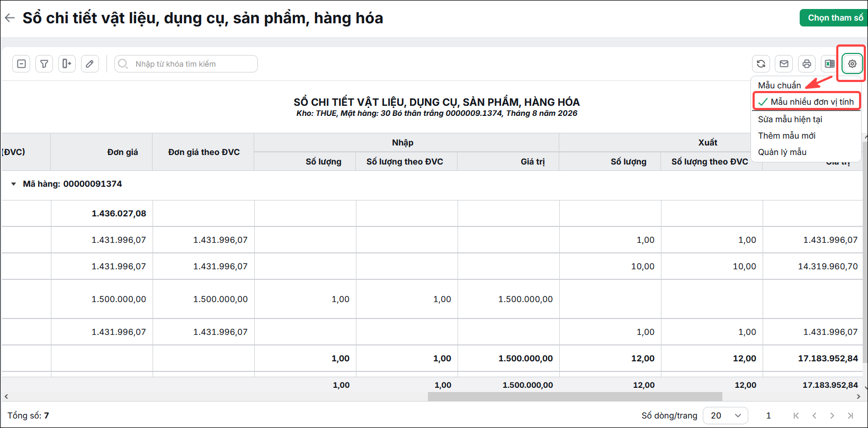Select the 1.436.027,08 unit price cell

pyautogui.click(x=102, y=213)
